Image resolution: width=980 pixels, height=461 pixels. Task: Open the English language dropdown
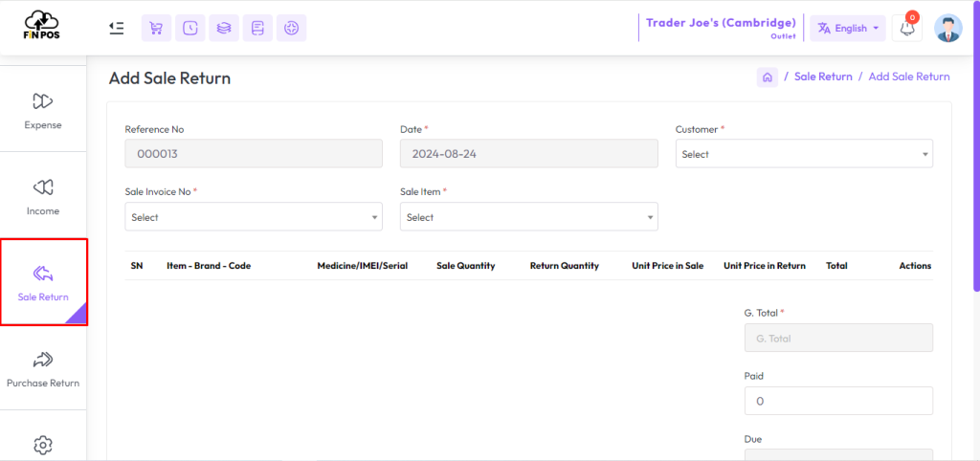click(848, 28)
